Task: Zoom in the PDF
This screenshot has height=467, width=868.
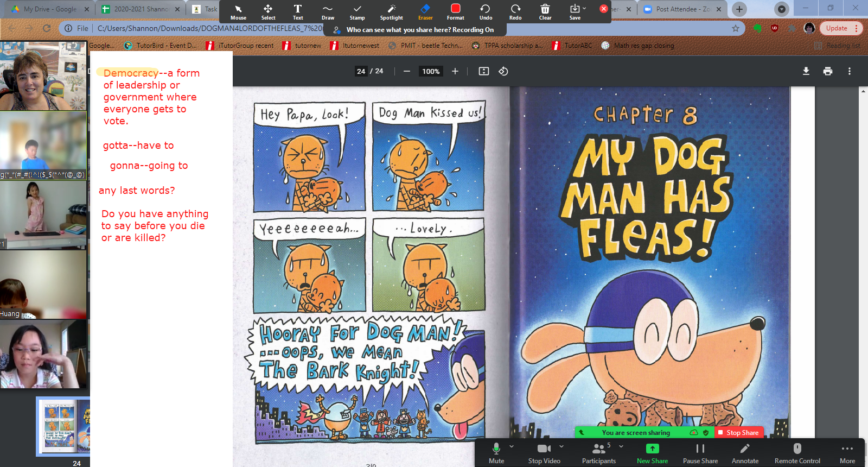Action: pyautogui.click(x=455, y=71)
